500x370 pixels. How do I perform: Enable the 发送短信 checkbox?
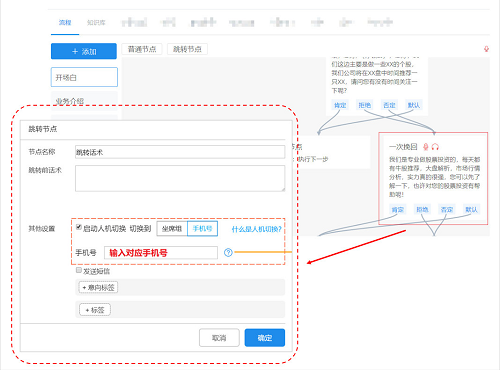79,270
